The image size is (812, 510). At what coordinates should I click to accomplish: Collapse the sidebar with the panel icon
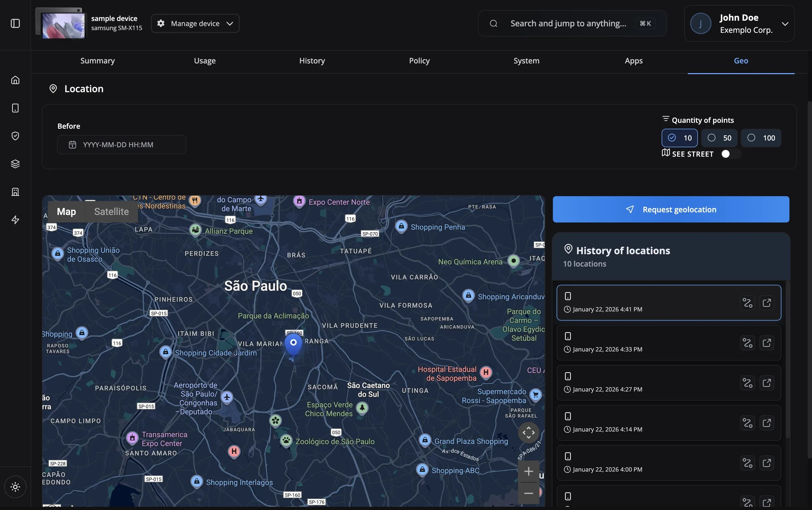(15, 23)
